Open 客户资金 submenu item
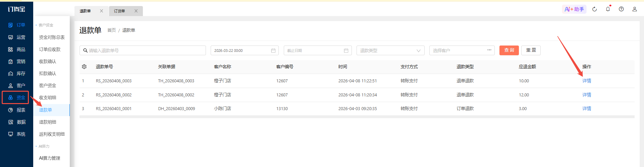Screen dimensions: 644x167 48,85
